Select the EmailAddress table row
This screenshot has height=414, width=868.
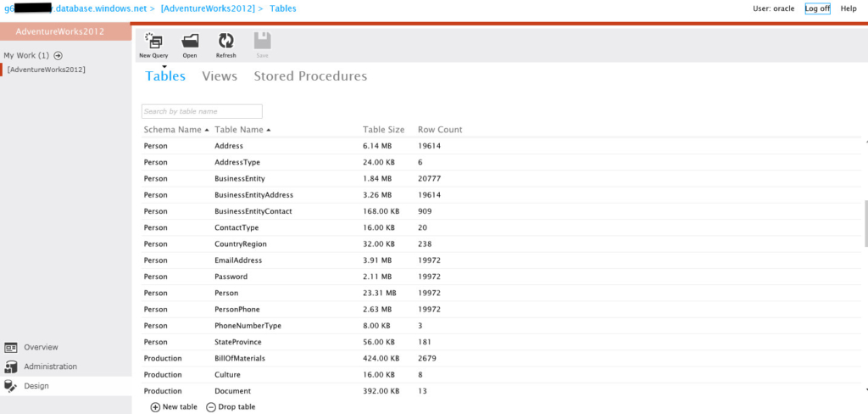pyautogui.click(x=502, y=260)
